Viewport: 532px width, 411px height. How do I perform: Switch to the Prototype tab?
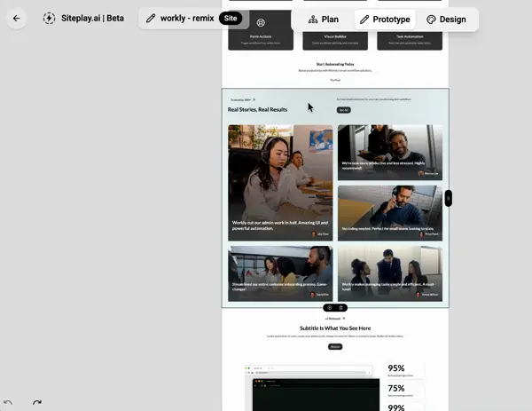coord(385,20)
